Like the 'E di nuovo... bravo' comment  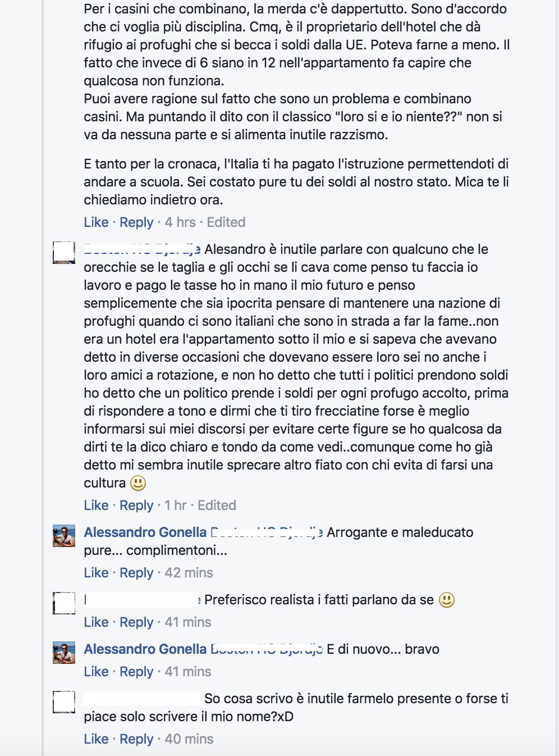(x=96, y=672)
